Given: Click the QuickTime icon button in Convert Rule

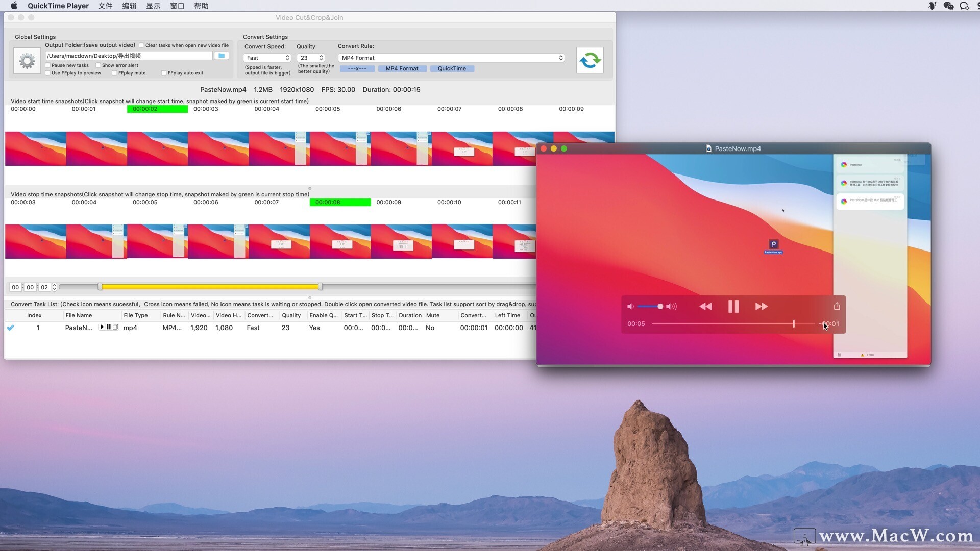Looking at the screenshot, I should tap(452, 69).
